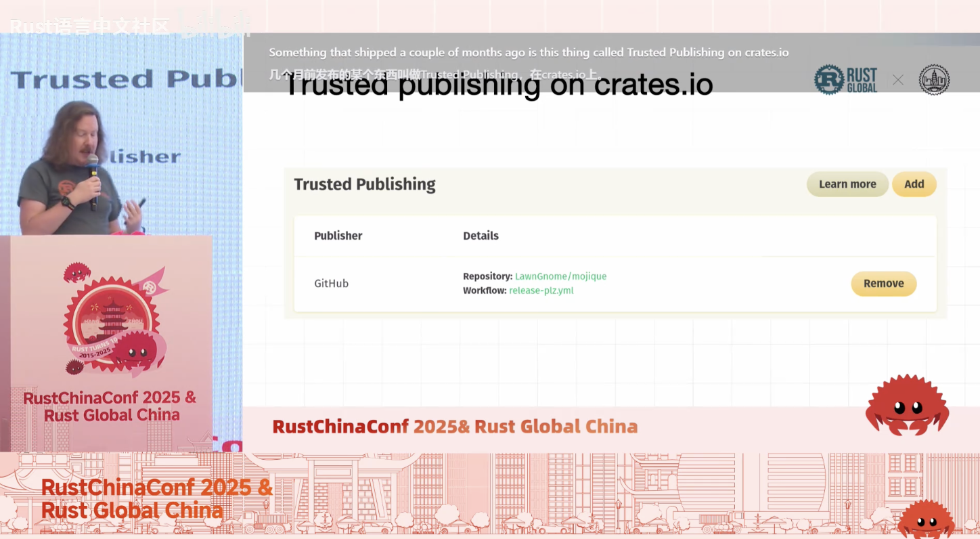Click the Rust Global logo

click(846, 80)
